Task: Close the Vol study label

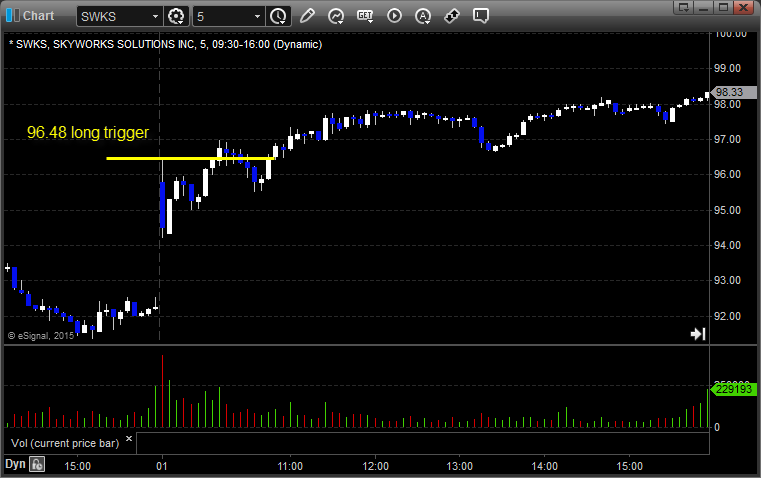Action: (x=129, y=438)
